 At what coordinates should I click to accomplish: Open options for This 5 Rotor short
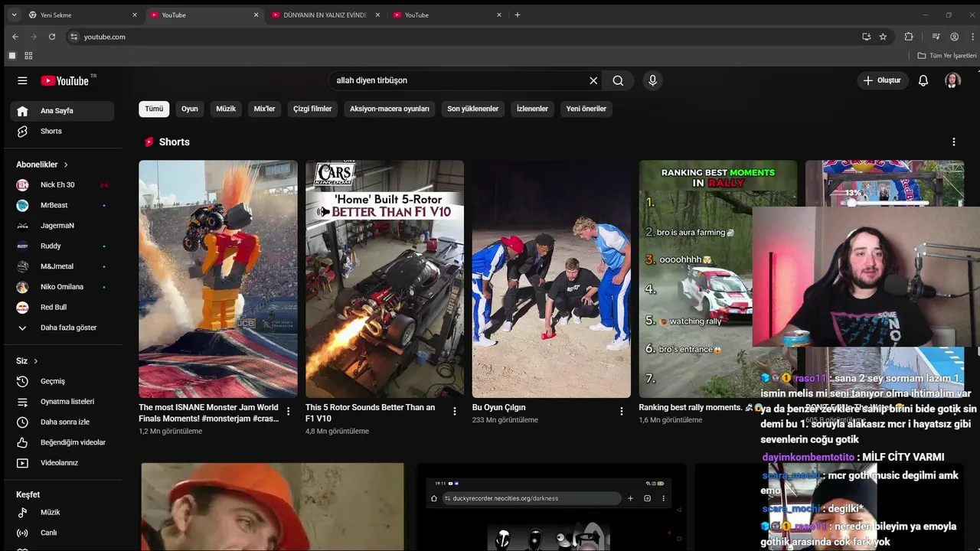(455, 411)
